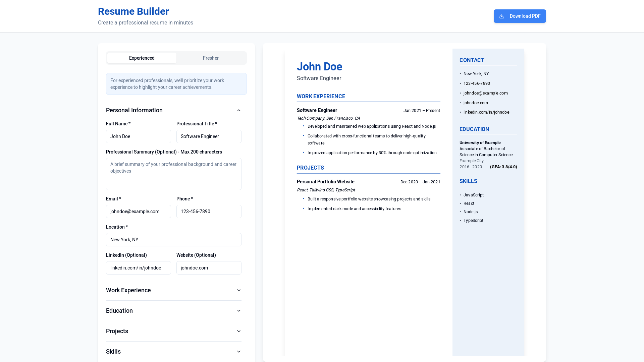Expand the Skills section
Image resolution: width=644 pixels, height=362 pixels.
coord(174,352)
